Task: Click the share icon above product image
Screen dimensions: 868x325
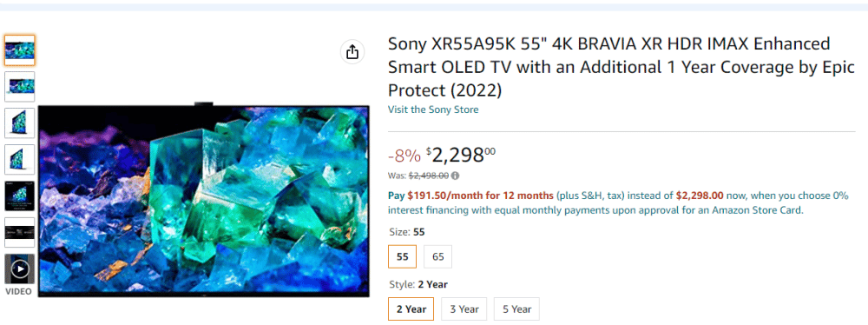Action: [x=352, y=53]
